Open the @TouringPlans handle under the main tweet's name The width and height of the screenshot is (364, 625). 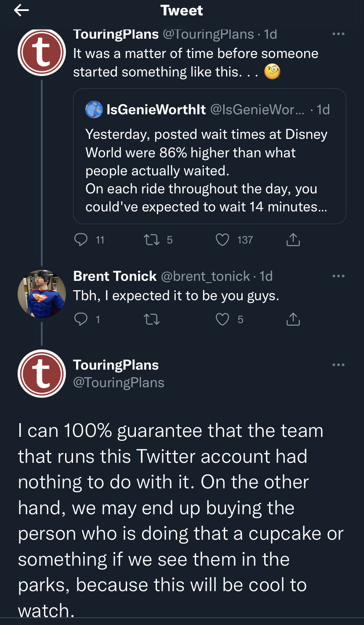(x=118, y=382)
